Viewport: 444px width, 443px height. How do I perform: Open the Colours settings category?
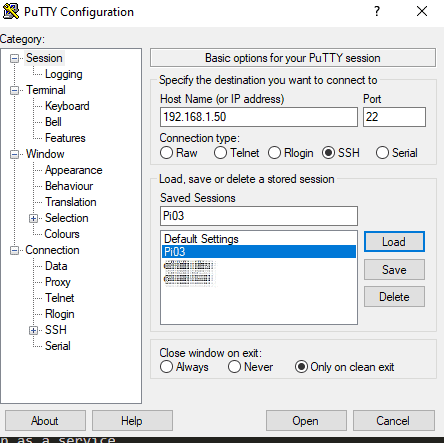coord(62,234)
